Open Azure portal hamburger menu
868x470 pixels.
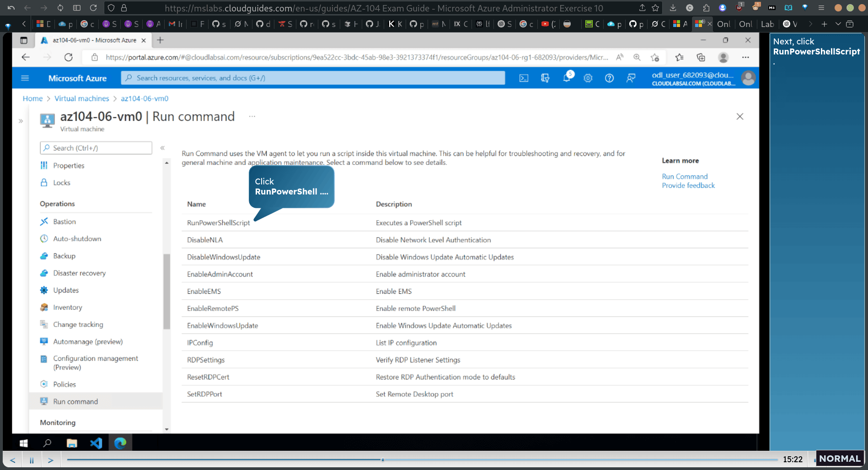tap(25, 78)
